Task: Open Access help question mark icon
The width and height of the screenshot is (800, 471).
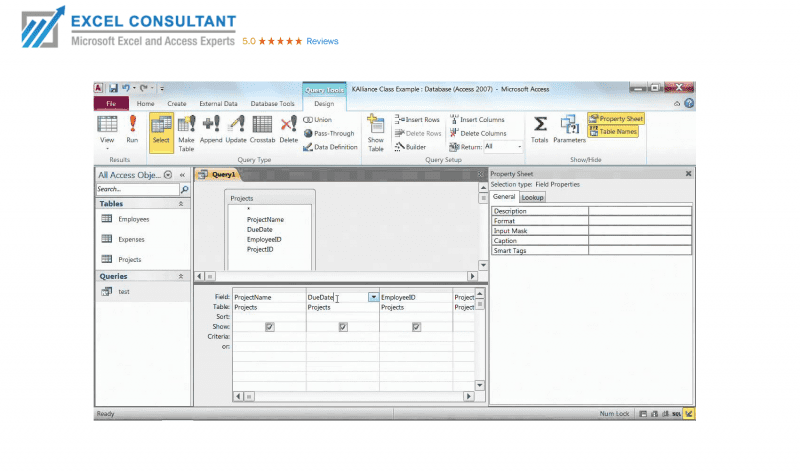Action: pos(689,104)
